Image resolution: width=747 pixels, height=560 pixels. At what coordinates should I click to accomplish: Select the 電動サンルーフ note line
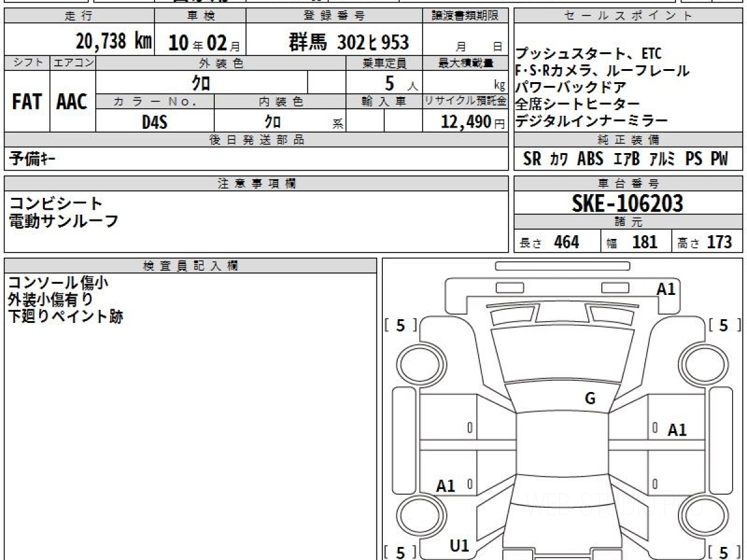tap(63, 220)
